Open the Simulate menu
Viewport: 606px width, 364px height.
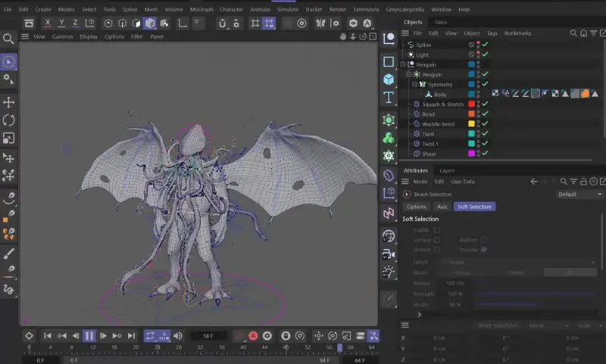pos(288,9)
